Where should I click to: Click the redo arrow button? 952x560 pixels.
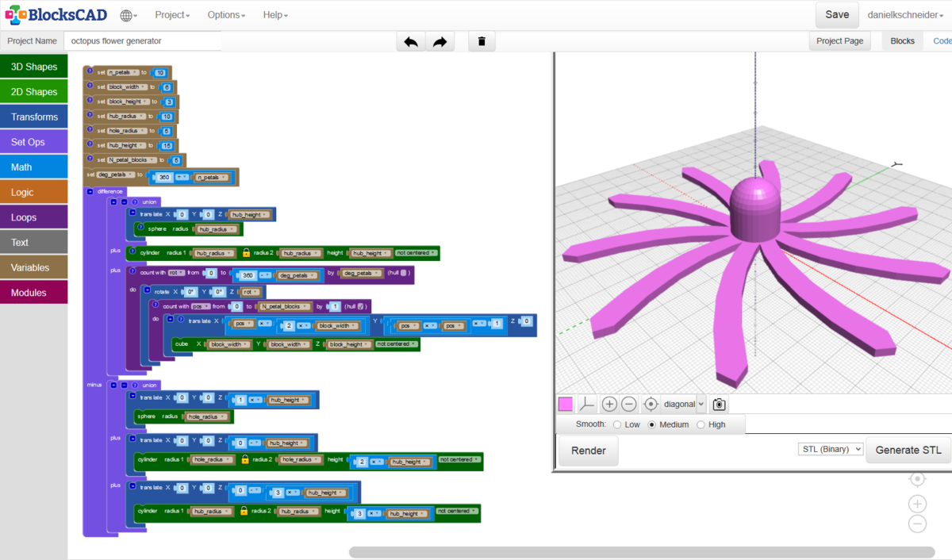pyautogui.click(x=440, y=42)
